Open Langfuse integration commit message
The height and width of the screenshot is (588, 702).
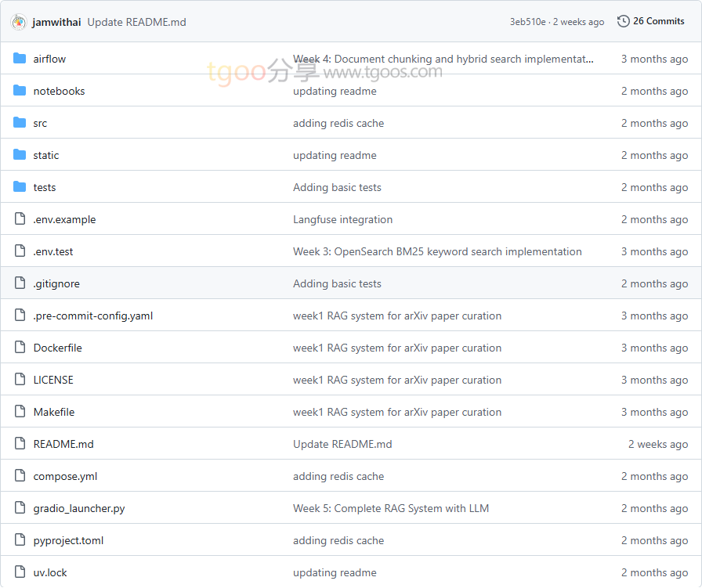(342, 219)
